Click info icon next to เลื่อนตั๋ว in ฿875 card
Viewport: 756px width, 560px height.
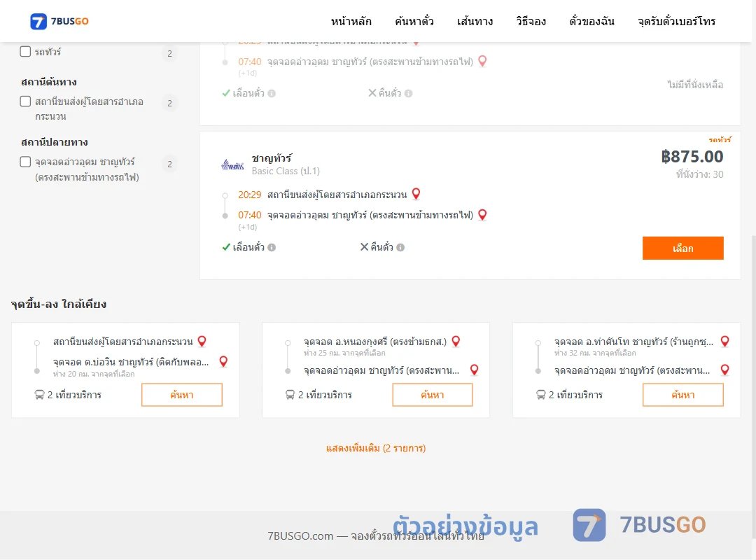click(272, 247)
